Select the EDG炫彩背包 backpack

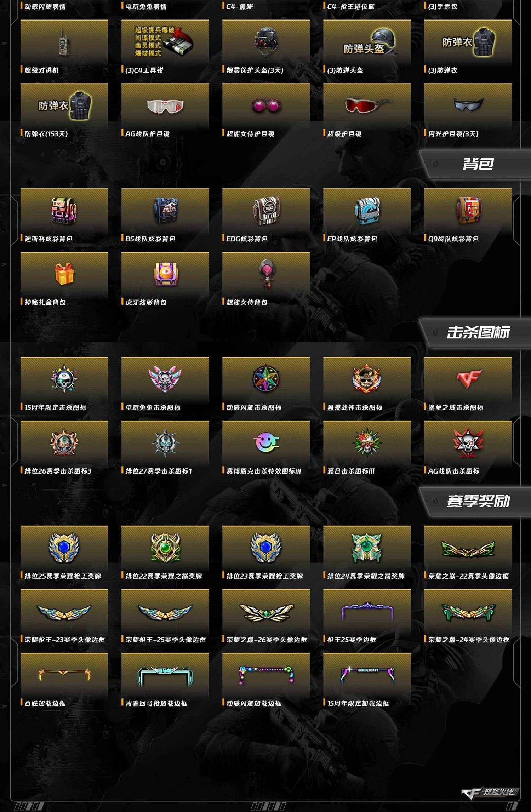point(266,211)
